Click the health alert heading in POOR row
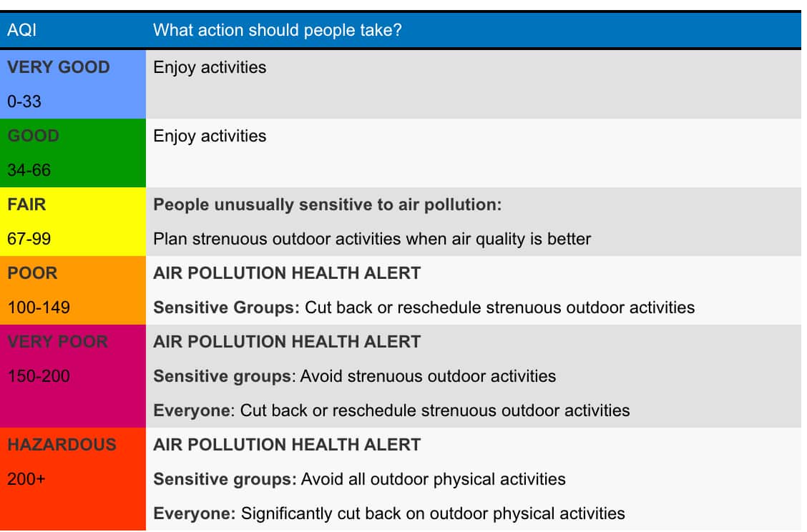 point(287,273)
